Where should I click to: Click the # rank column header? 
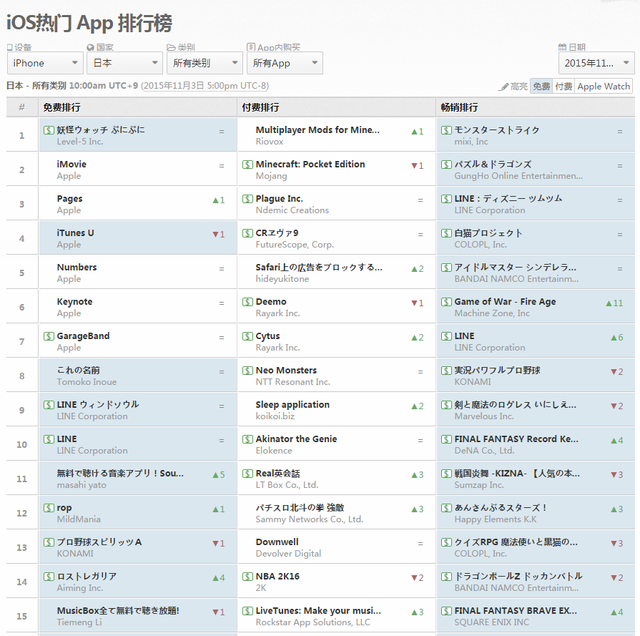coord(22,107)
